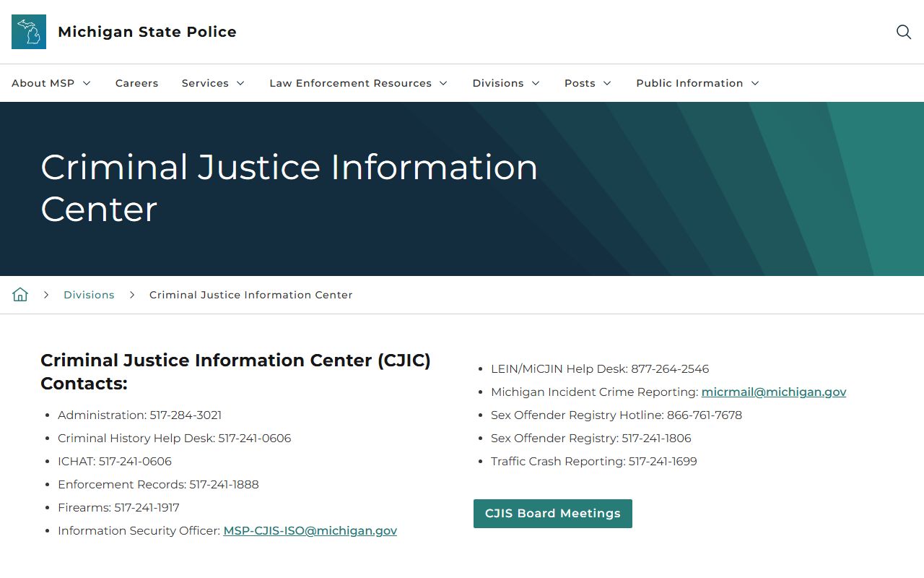Open the Posts menu item
924x578 pixels.
coord(580,83)
